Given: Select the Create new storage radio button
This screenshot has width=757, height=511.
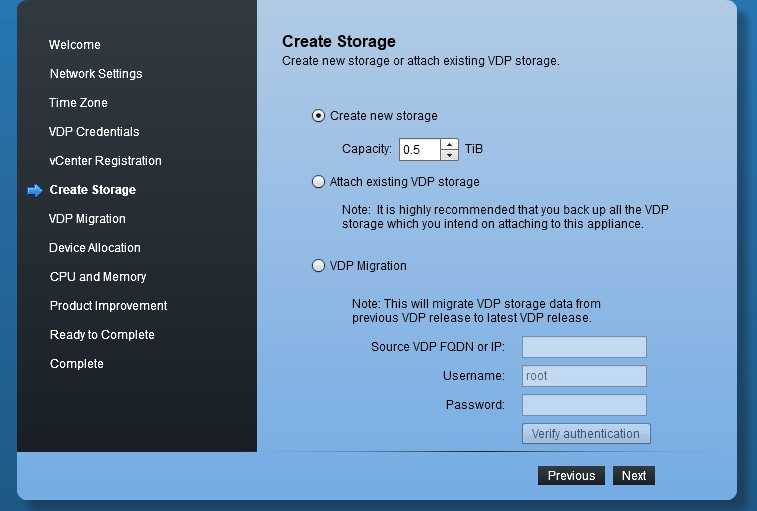Looking at the screenshot, I should (x=318, y=116).
